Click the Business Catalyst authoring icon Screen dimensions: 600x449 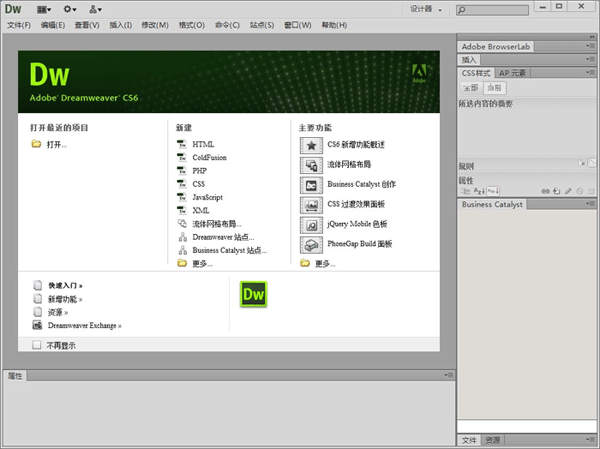(x=311, y=185)
